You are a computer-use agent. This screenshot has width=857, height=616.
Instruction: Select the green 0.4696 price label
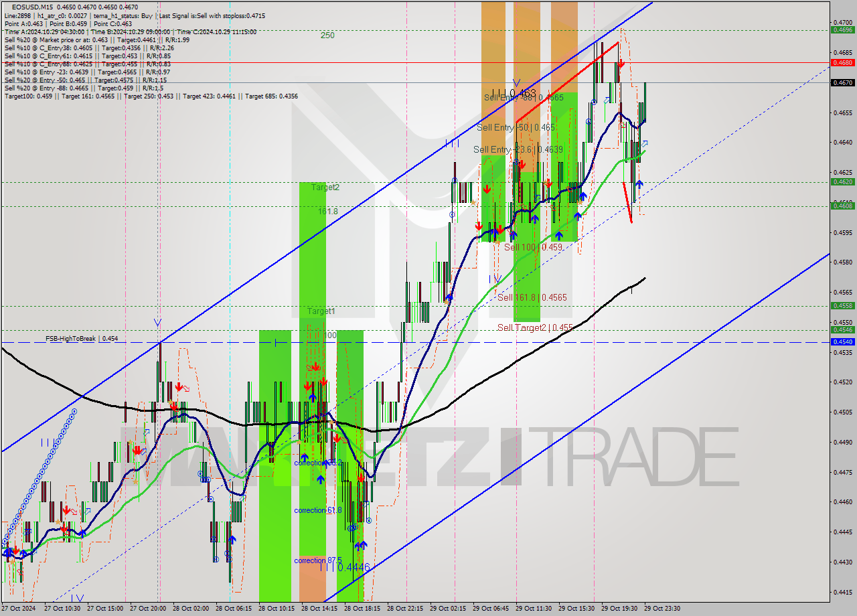point(842,29)
